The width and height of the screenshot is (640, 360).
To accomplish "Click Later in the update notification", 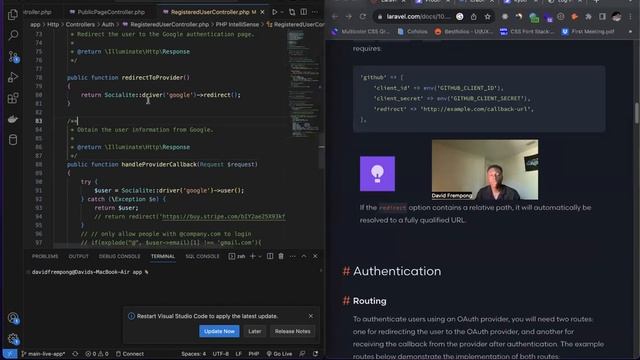I will click(x=255, y=331).
